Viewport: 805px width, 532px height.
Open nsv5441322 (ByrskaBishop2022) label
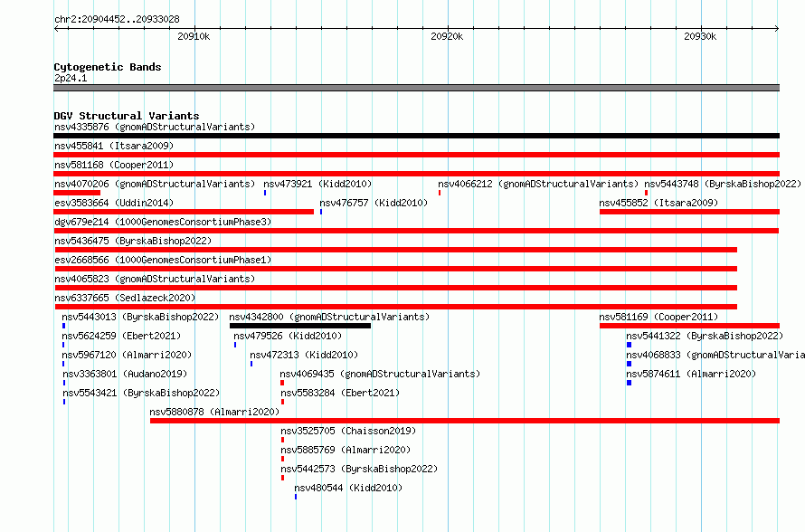pos(705,336)
